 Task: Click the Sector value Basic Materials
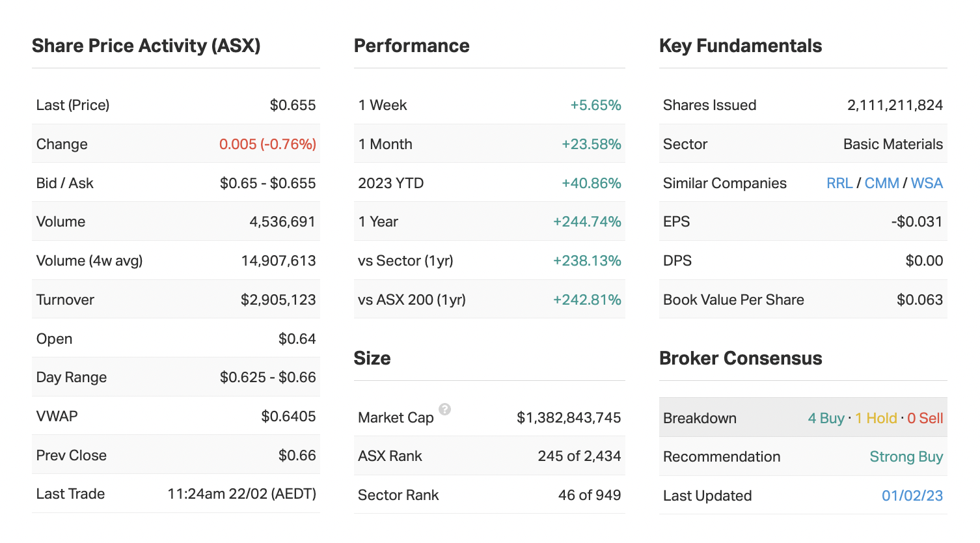(x=893, y=144)
